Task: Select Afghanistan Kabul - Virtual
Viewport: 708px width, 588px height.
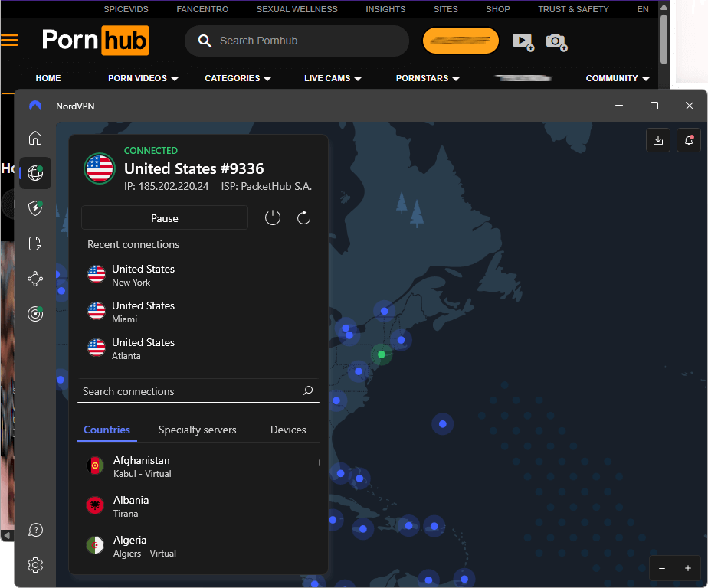Action: coord(198,466)
